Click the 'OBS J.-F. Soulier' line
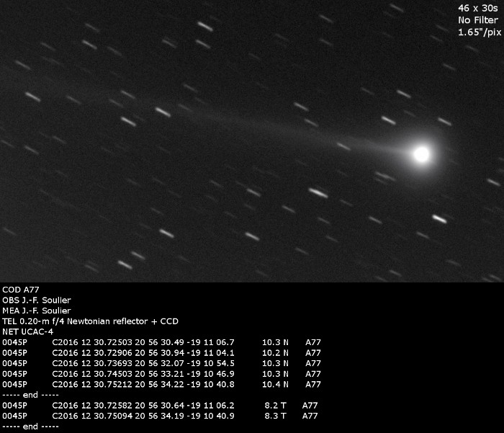Image resolution: width=504 pixels, height=433 pixels. (x=36, y=300)
